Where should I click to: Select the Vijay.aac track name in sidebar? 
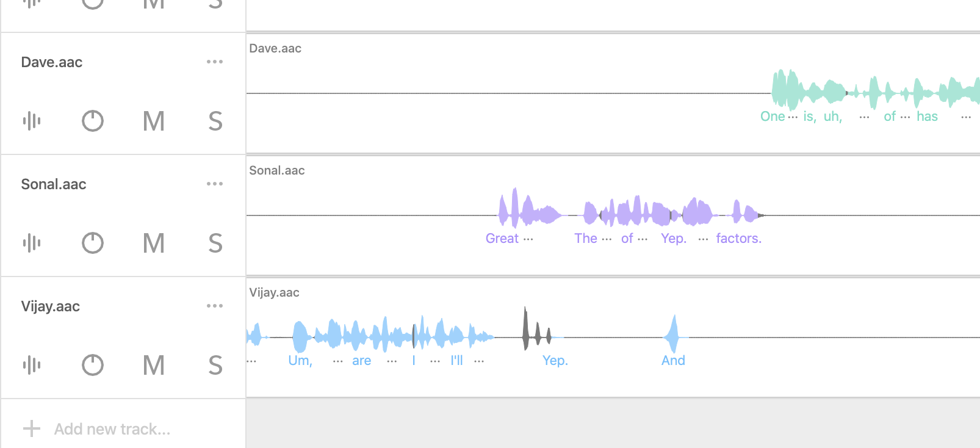[51, 306]
